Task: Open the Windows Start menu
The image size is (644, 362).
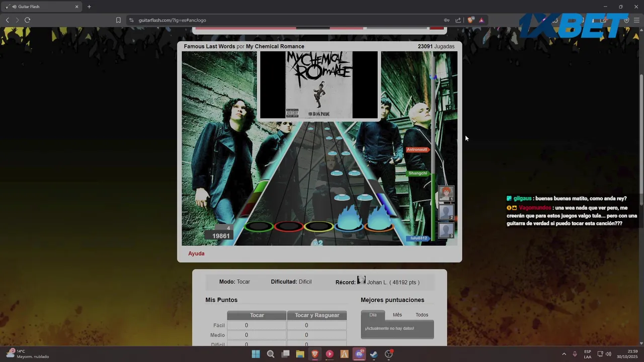Action: point(256,354)
